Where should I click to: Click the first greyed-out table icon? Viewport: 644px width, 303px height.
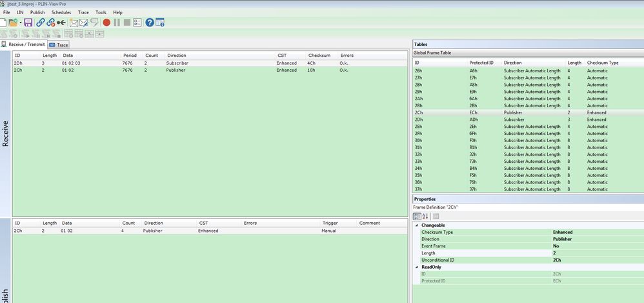pos(68,34)
